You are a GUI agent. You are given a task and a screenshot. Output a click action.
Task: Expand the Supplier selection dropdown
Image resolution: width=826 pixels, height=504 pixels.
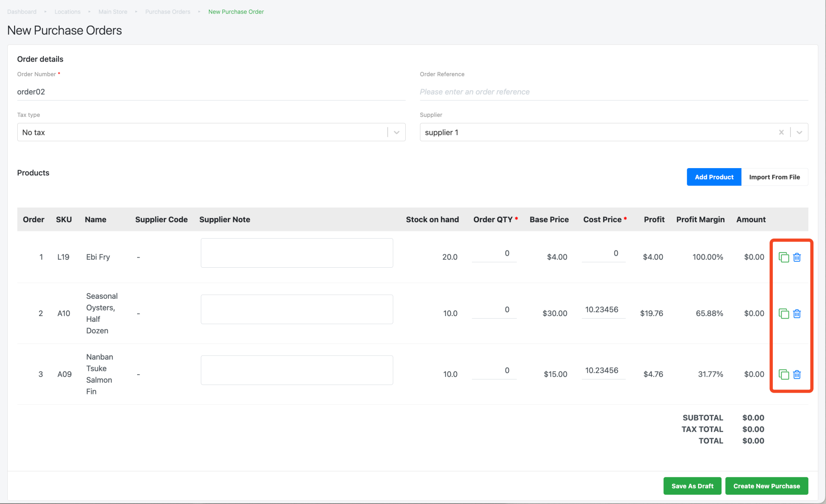[x=799, y=132]
